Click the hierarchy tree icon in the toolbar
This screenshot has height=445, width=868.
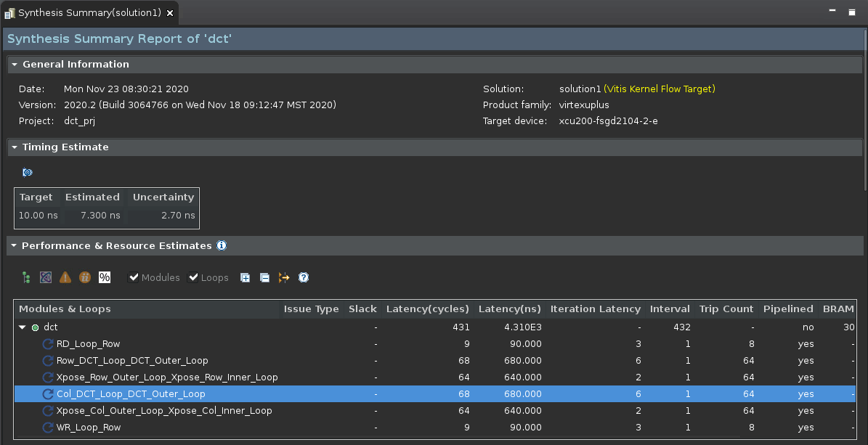[27, 277]
